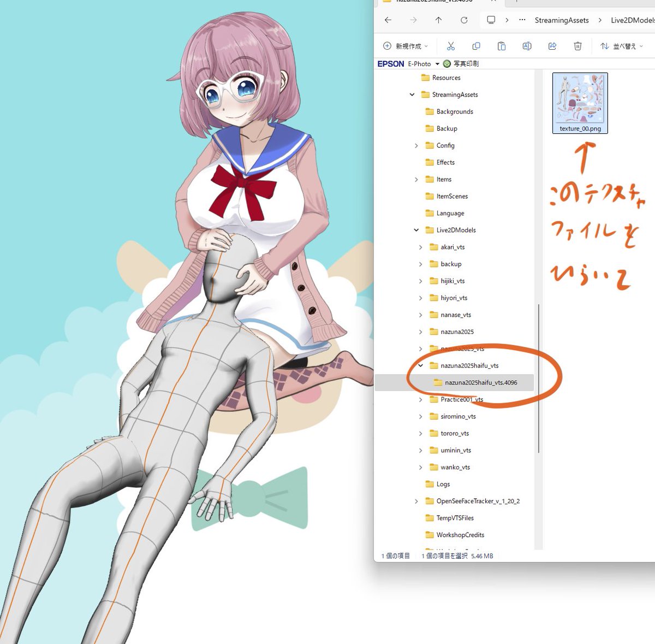This screenshot has height=644, width=655.
Task: Open the address bar ellipsis overflow
Action: coord(522,20)
